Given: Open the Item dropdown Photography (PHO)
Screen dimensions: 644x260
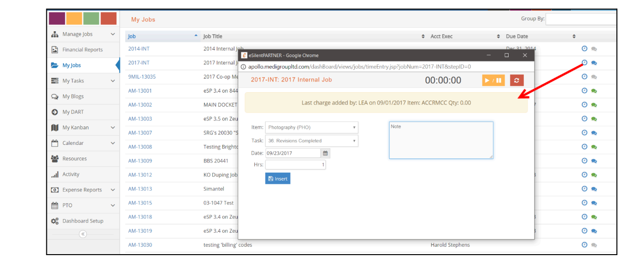Looking at the screenshot, I should [312, 127].
